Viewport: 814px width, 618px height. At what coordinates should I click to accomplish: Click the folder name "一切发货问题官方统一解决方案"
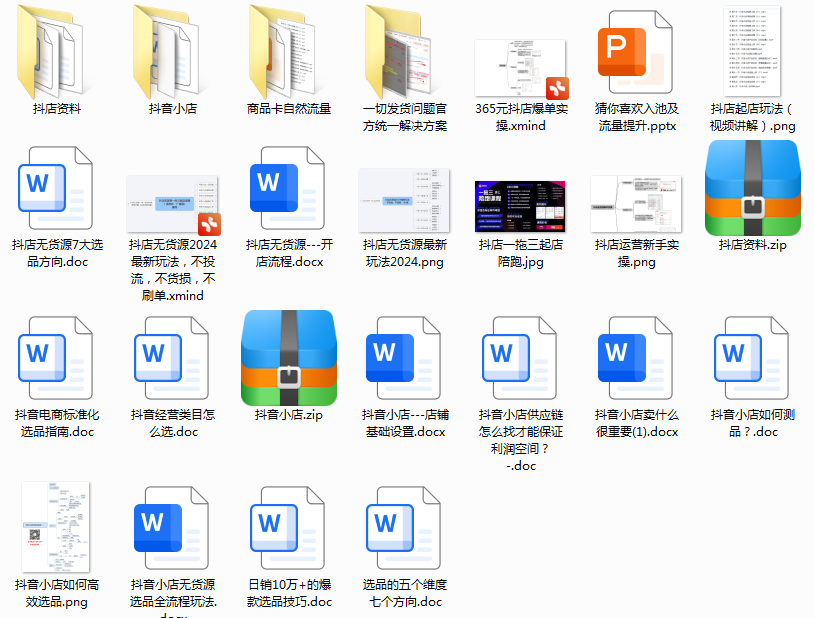[405, 117]
